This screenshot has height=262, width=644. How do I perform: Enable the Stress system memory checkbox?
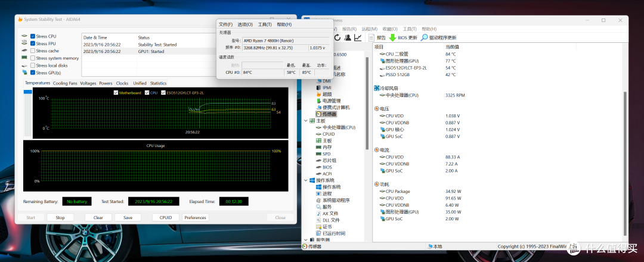(x=33, y=58)
